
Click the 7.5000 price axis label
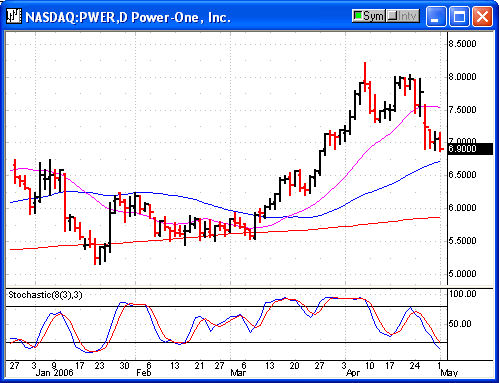462,110
